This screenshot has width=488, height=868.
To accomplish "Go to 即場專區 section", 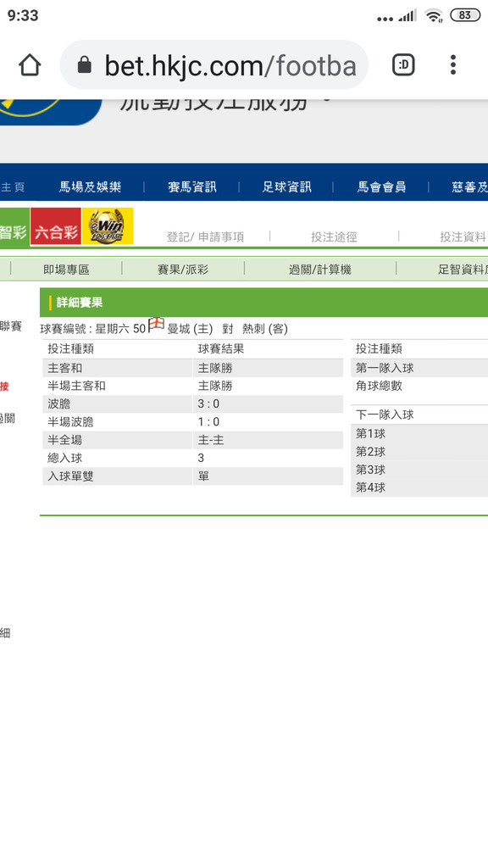I will 66,270.
